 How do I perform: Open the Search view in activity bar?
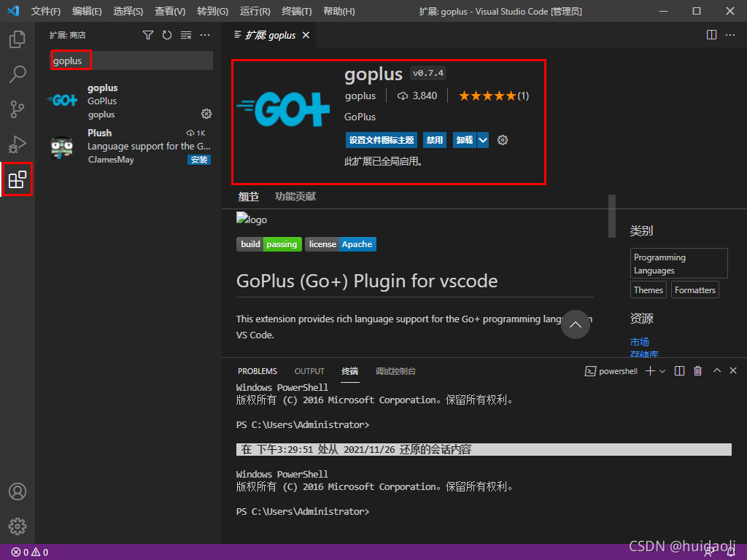[x=18, y=74]
